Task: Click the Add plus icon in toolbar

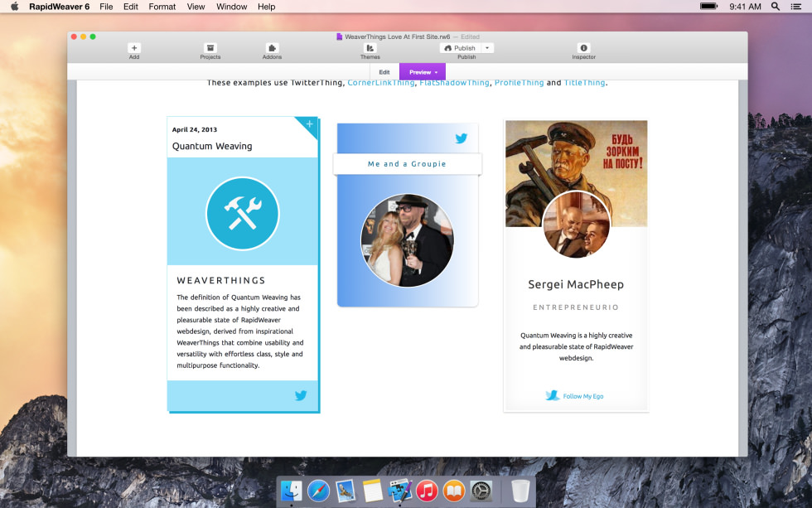Action: coord(134,48)
